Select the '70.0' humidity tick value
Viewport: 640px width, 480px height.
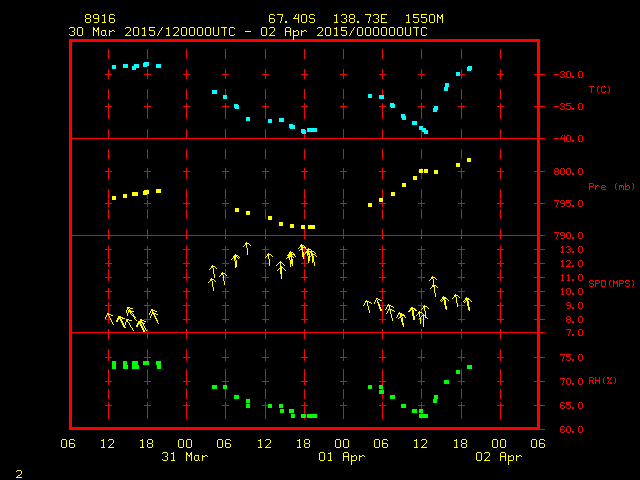pos(572,382)
